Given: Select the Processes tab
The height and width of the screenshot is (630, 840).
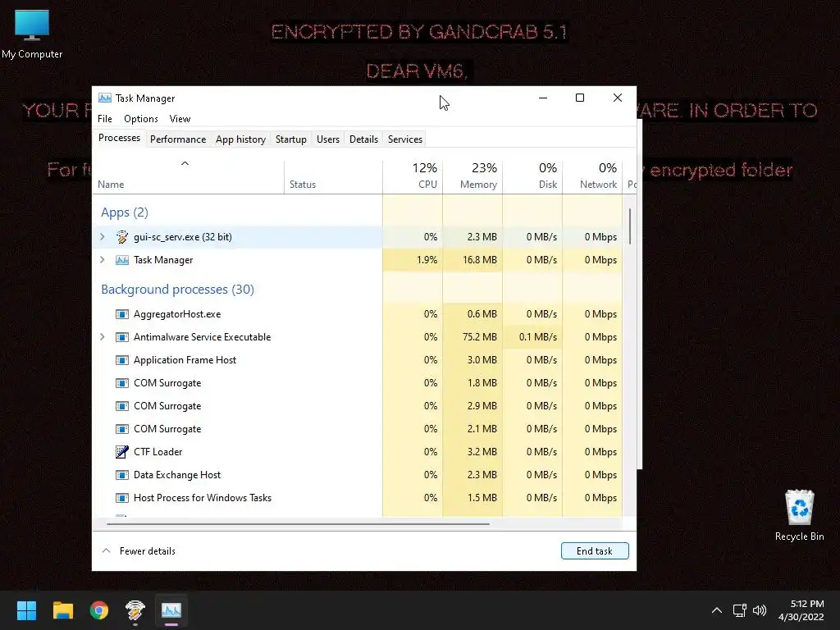Looking at the screenshot, I should pyautogui.click(x=119, y=138).
